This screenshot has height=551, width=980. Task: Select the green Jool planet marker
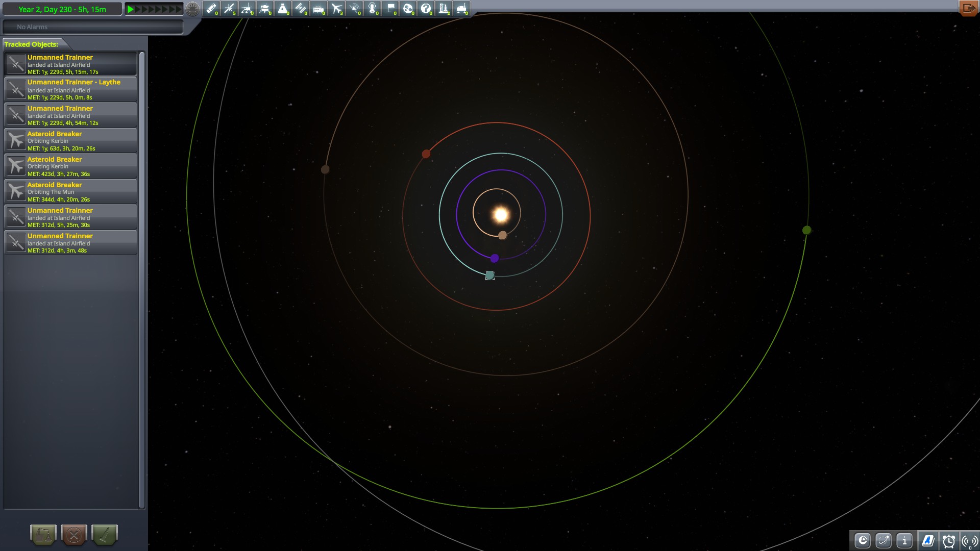click(x=806, y=230)
